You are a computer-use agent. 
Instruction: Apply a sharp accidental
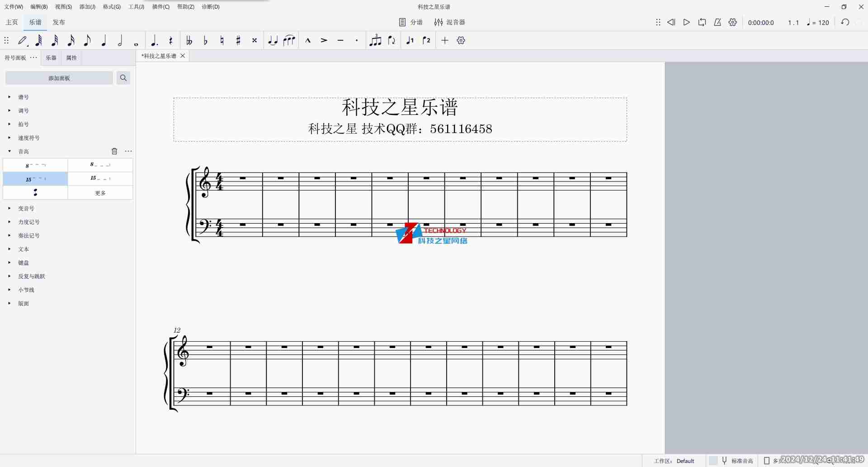tap(238, 40)
